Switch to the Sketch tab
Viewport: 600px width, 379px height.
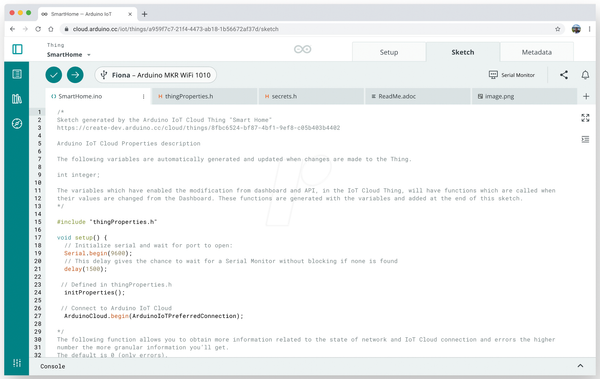[463, 52]
